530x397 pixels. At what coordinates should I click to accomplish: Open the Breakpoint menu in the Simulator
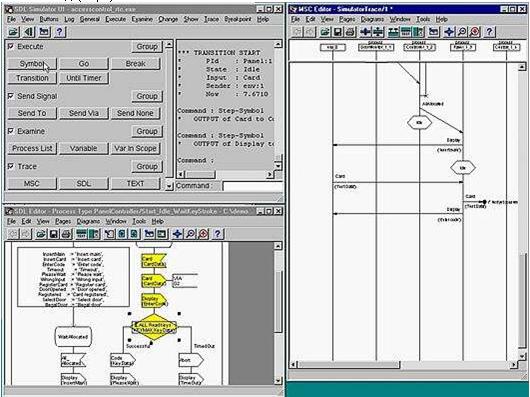click(238, 19)
